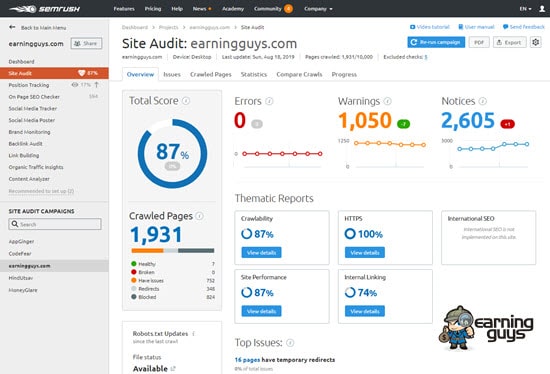Click the Back to Main Menu arrow
This screenshot has height=374, width=550.
click(x=12, y=27)
